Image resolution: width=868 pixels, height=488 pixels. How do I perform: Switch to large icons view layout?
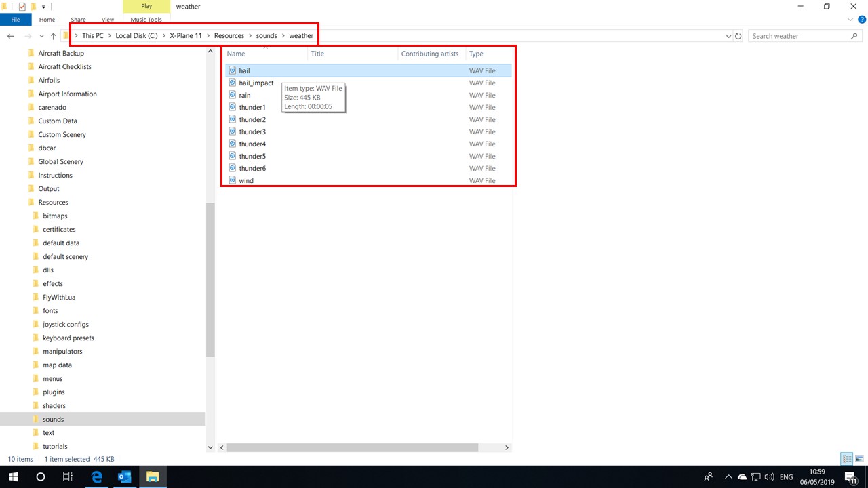point(860,459)
